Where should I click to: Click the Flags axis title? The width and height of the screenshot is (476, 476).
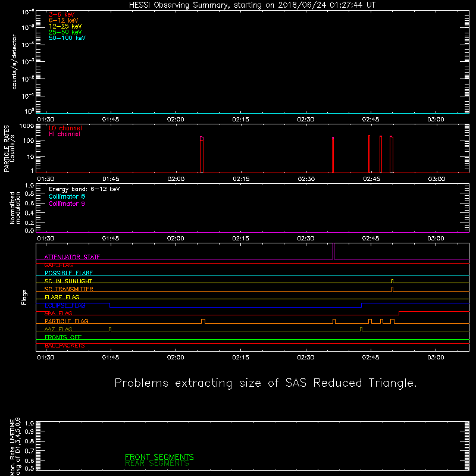pos(24,297)
